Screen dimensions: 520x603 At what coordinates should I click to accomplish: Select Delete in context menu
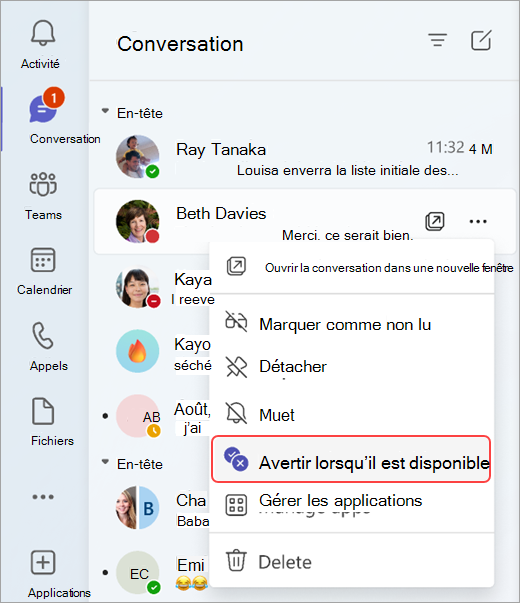click(352, 561)
